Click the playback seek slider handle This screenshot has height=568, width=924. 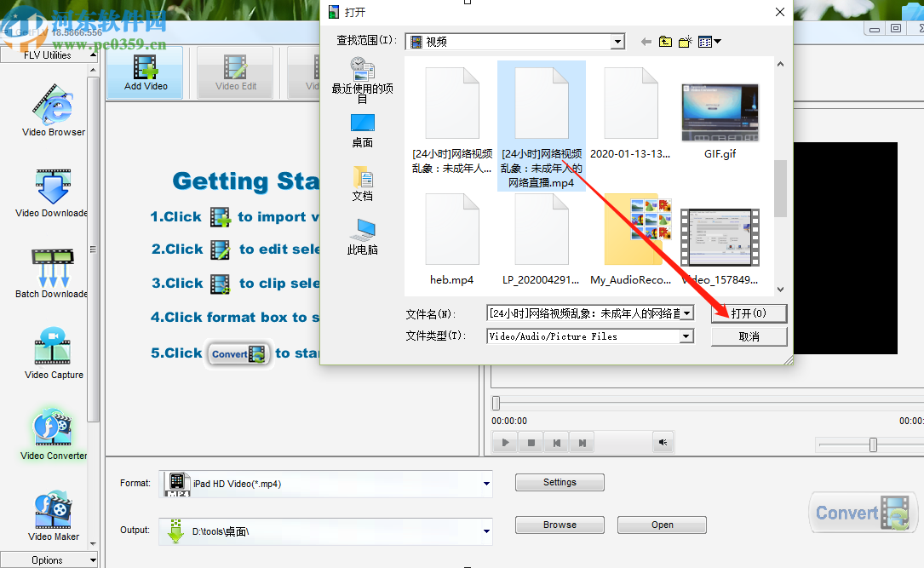496,403
